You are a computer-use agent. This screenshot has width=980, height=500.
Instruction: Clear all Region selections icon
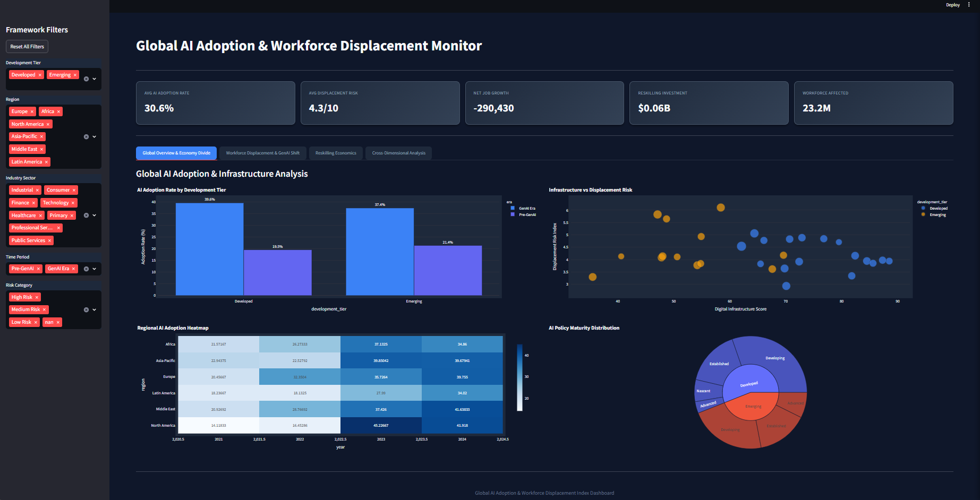click(86, 137)
